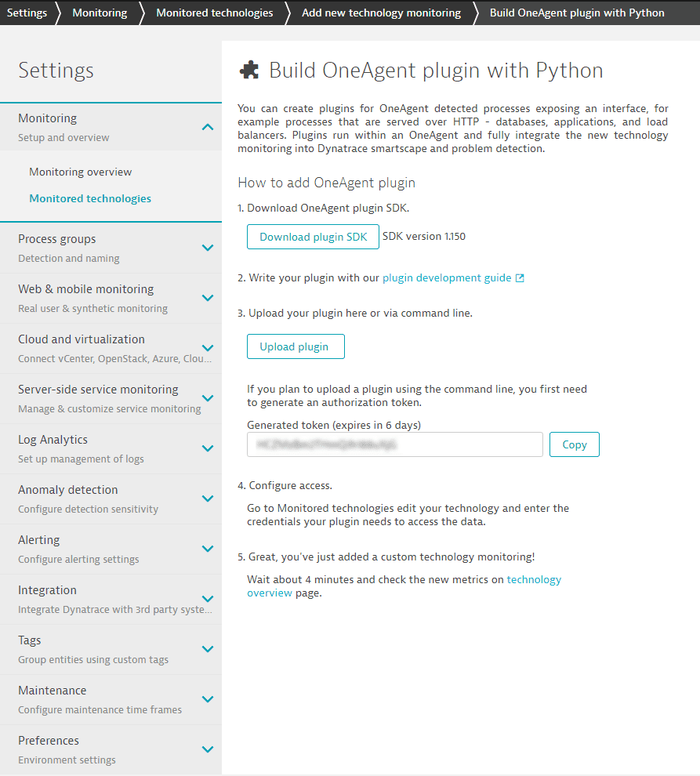This screenshot has height=776, width=700.
Task: Expand Cloud and virtualization chevron
Action: 208,348
